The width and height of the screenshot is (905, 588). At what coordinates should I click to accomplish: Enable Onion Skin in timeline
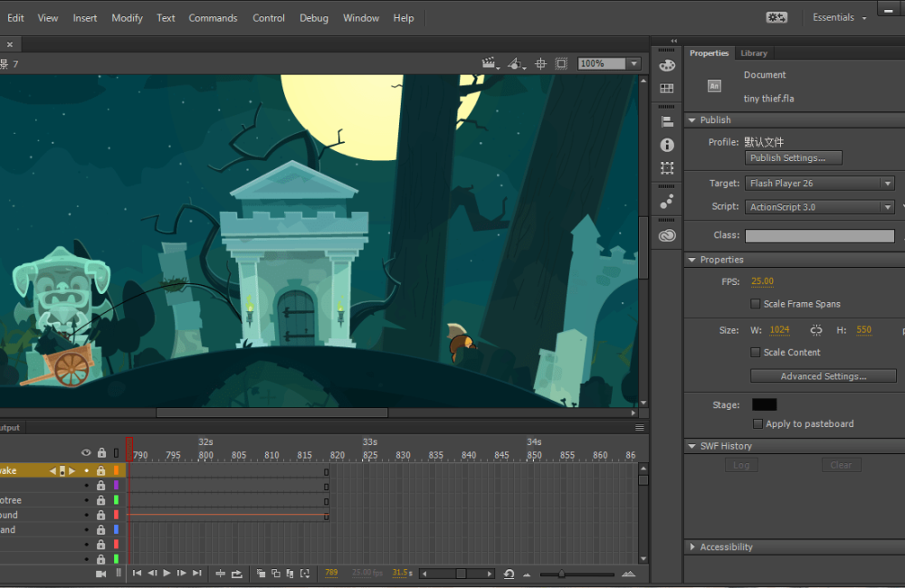(261, 573)
